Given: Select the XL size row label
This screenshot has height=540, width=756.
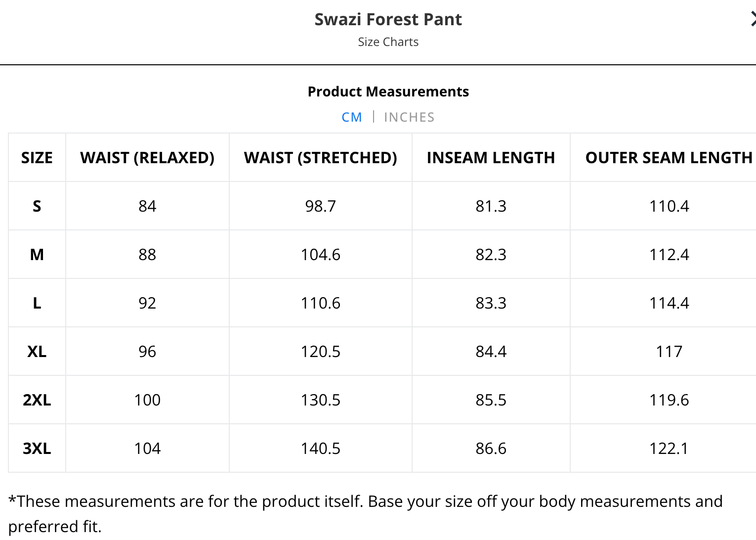Looking at the screenshot, I should 37,352.
